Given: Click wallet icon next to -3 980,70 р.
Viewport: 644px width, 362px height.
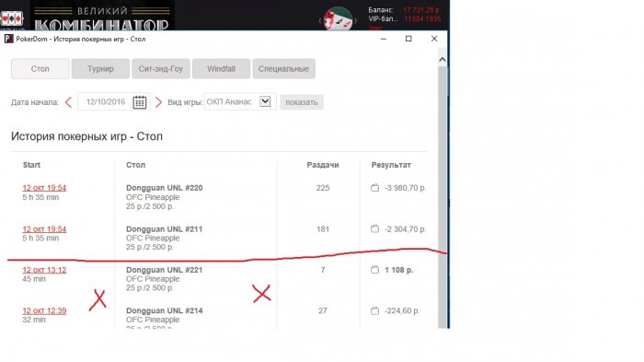Looking at the screenshot, I should tap(374, 188).
